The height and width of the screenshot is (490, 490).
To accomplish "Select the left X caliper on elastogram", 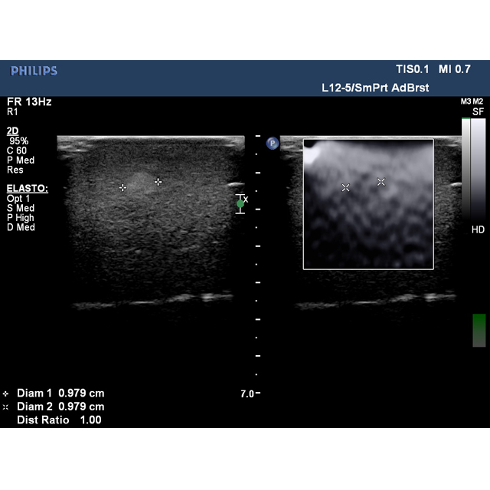I will 346,188.
